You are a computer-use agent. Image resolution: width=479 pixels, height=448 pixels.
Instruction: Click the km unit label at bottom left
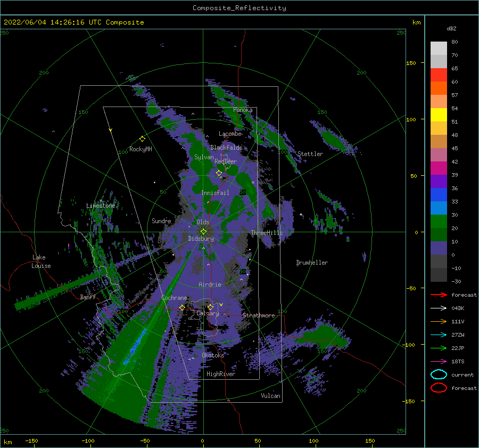tap(7, 442)
